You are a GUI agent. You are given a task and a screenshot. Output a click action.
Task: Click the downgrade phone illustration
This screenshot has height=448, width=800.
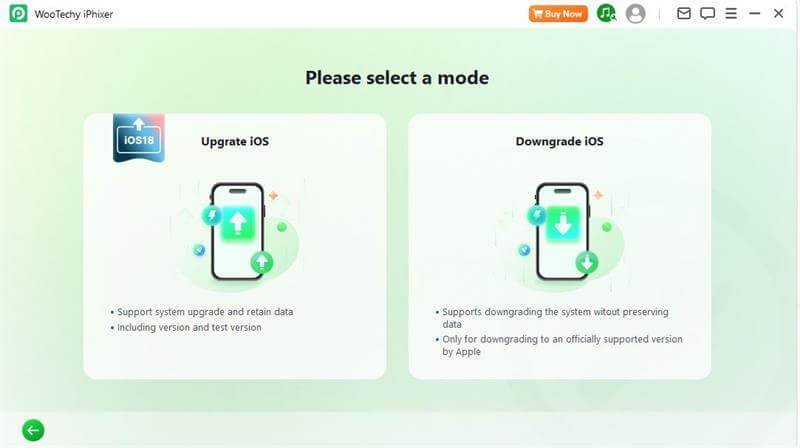pyautogui.click(x=561, y=232)
